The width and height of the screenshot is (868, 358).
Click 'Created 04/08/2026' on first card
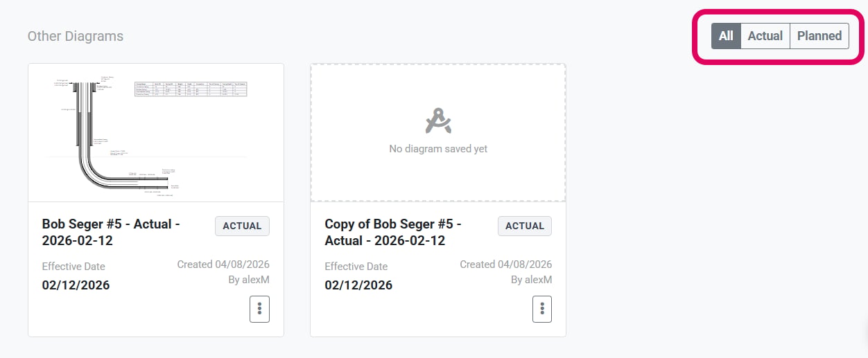coord(223,265)
